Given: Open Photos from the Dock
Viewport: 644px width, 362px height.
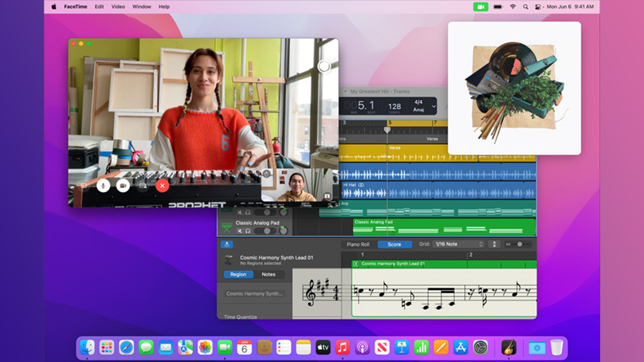Looking at the screenshot, I should coord(205,348).
